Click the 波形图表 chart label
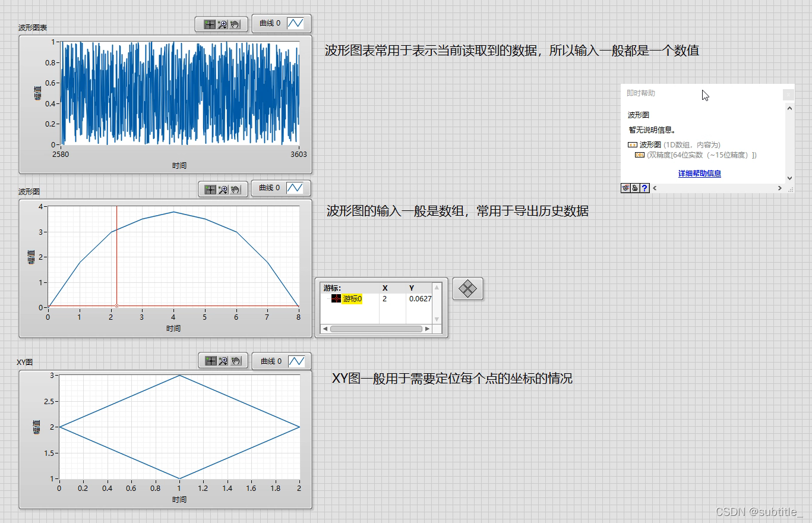Image resolution: width=812 pixels, height=523 pixels. 33,27
